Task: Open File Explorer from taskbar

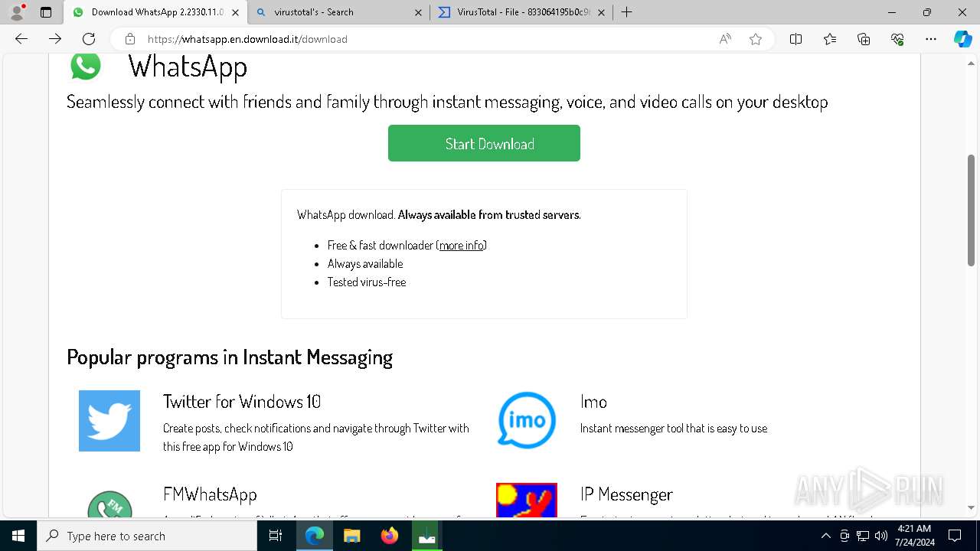Action: tap(351, 536)
